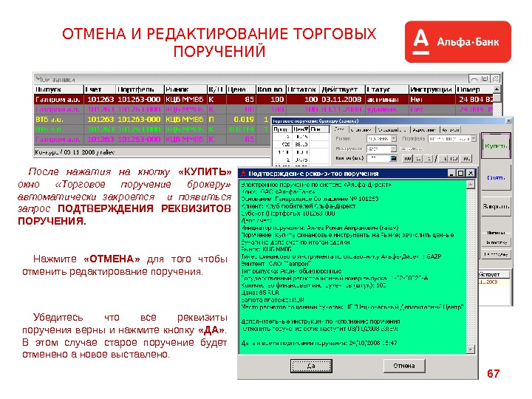Click the Закрыть button in the order window
This screenshot has width=532, height=399.
496,206
